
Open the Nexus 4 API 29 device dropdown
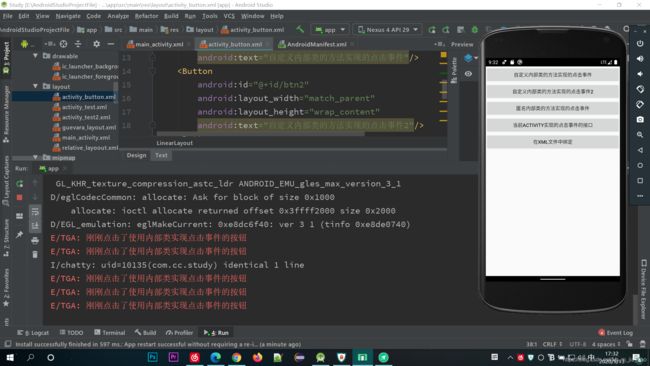click(388, 30)
